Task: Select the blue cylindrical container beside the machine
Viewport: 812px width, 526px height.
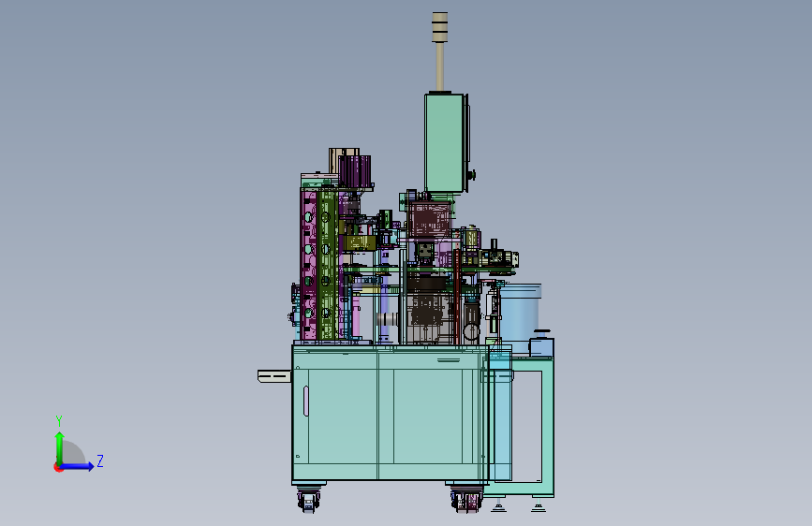Action: click(x=520, y=318)
